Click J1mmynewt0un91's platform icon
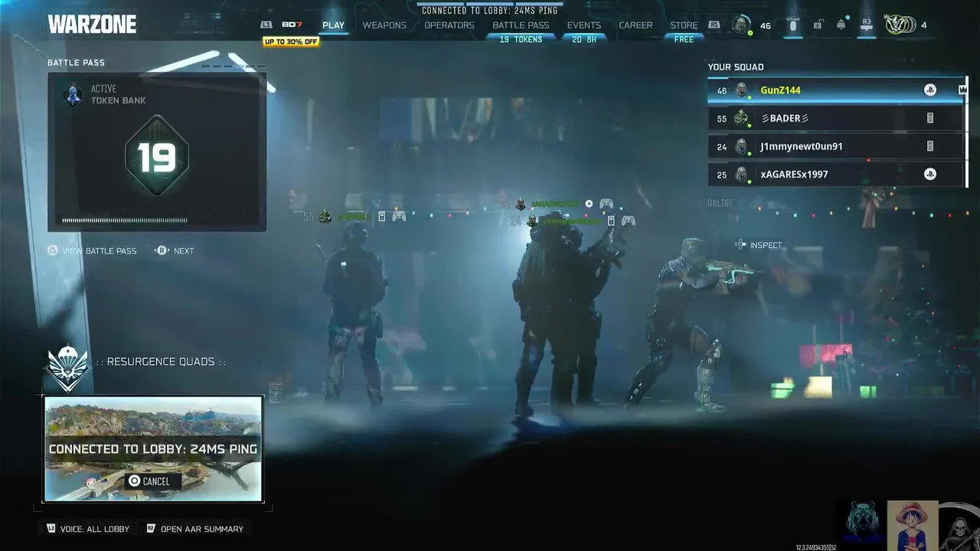980x551 pixels. [x=930, y=146]
